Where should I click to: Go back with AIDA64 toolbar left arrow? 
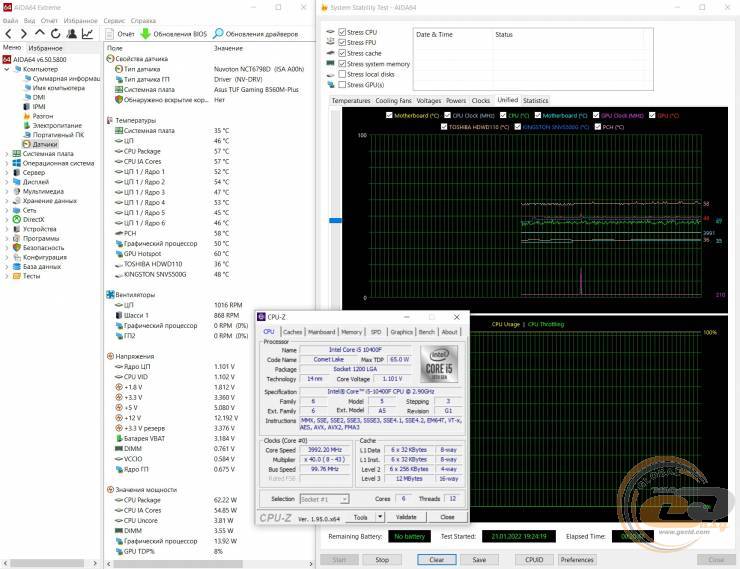pyautogui.click(x=8, y=33)
